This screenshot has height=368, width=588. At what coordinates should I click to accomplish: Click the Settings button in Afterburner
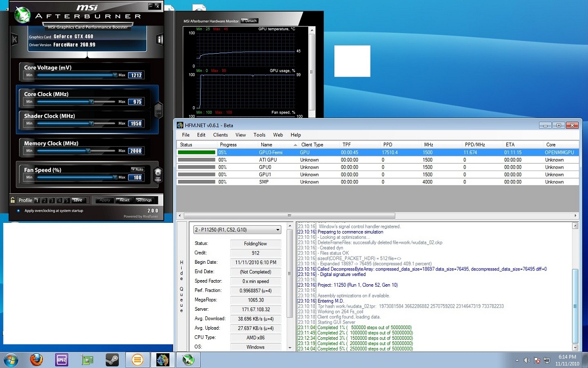[144, 200]
